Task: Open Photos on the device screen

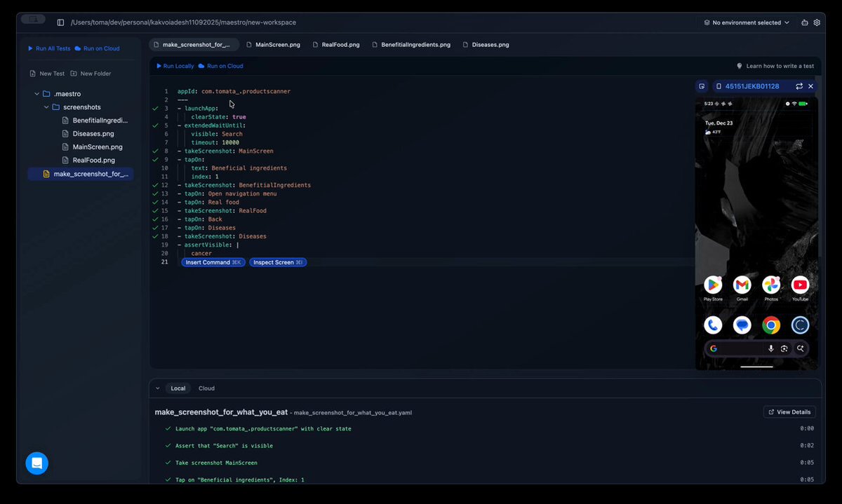Action: click(x=771, y=285)
